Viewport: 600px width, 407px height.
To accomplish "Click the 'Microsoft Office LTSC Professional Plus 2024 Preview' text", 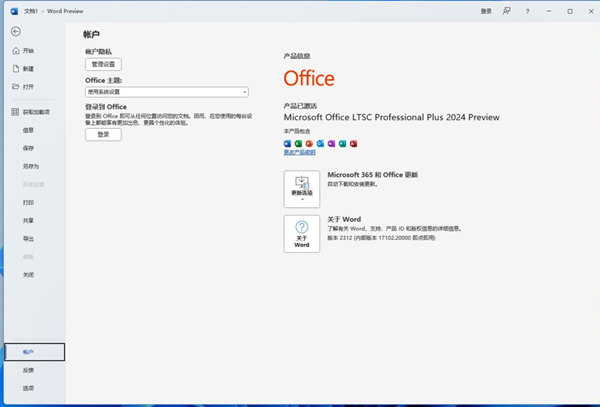I will (391, 117).
